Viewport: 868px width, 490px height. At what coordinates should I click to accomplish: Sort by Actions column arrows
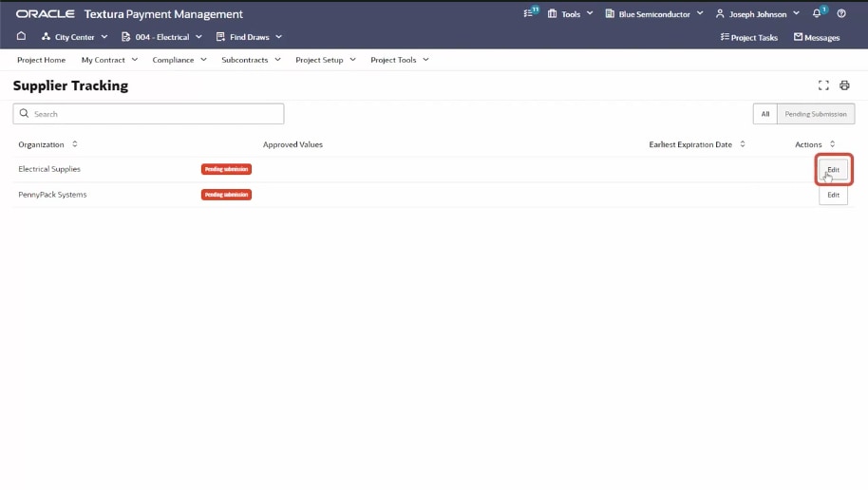[832, 144]
